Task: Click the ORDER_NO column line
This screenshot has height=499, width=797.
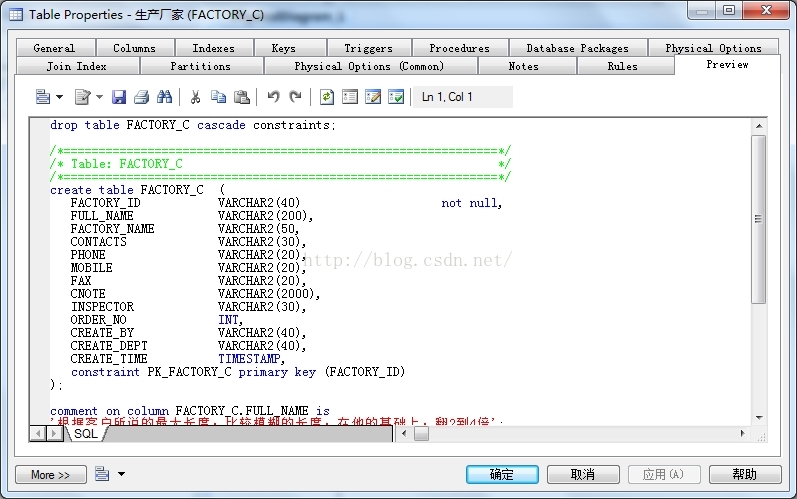Action: (157, 320)
